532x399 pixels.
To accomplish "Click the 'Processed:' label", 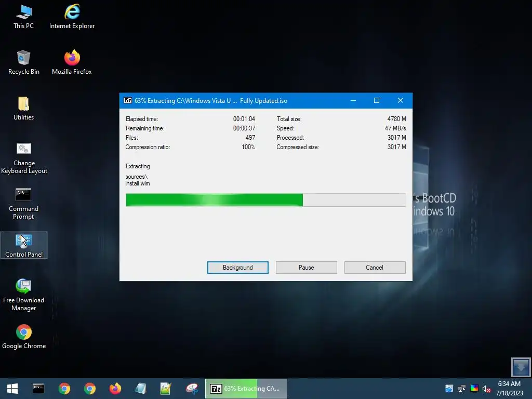I will [x=290, y=137].
